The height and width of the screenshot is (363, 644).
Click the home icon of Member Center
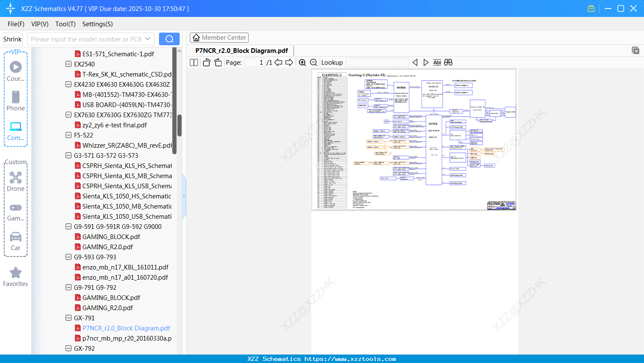pos(196,38)
